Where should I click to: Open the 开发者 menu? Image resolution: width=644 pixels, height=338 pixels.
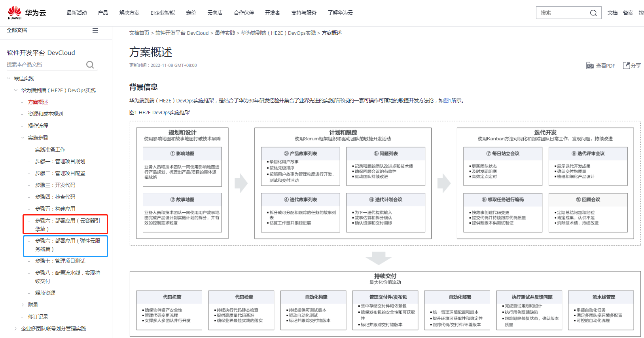click(273, 13)
